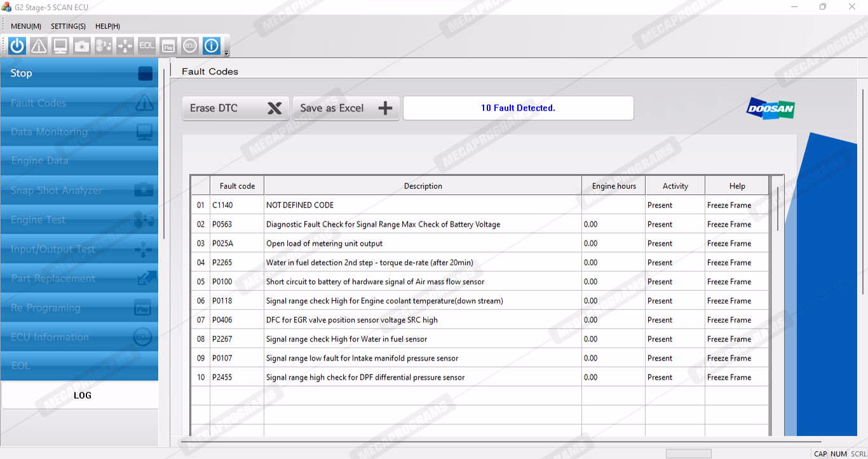Open Data Monitoring from the sidebar
Viewport: 868px width, 459px height.
(x=79, y=131)
